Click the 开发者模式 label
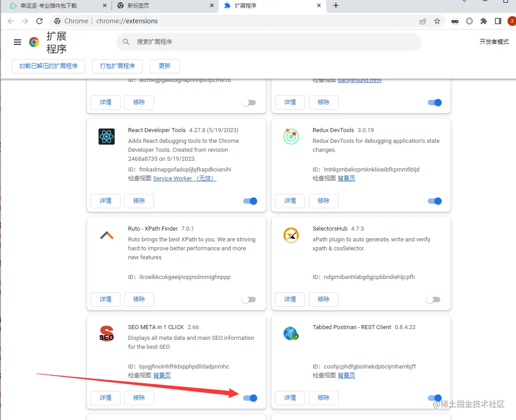The image size is (516, 420). pos(494,42)
